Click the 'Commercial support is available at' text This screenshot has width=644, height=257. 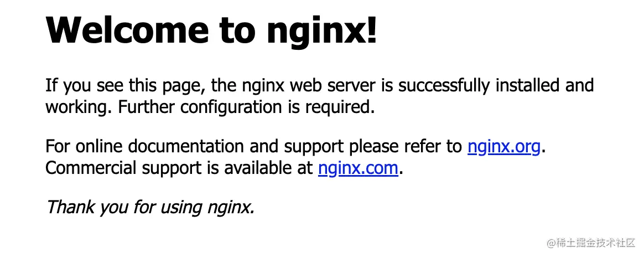click(179, 168)
